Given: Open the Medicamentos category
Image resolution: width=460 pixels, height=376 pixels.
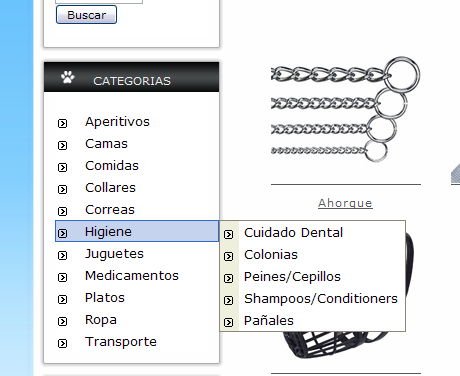Looking at the screenshot, I should pos(132,276).
